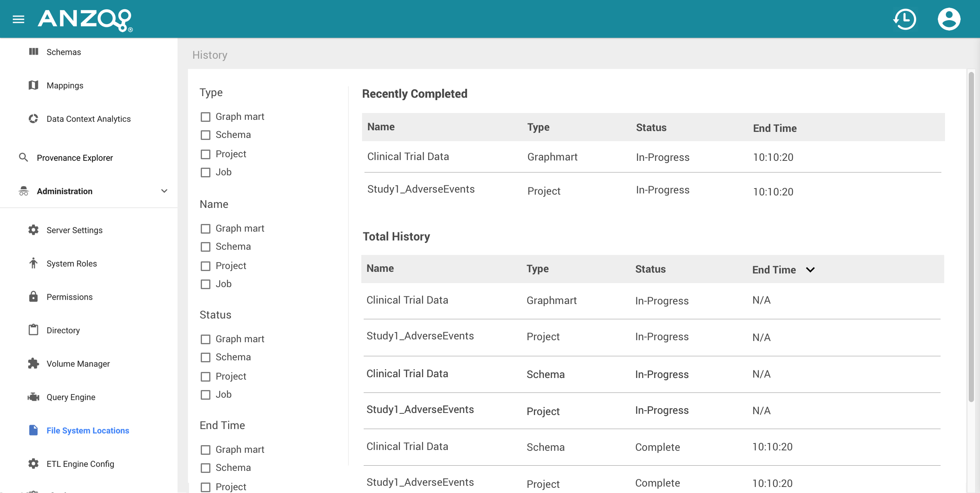Open File System Locations link

pyautogui.click(x=88, y=430)
